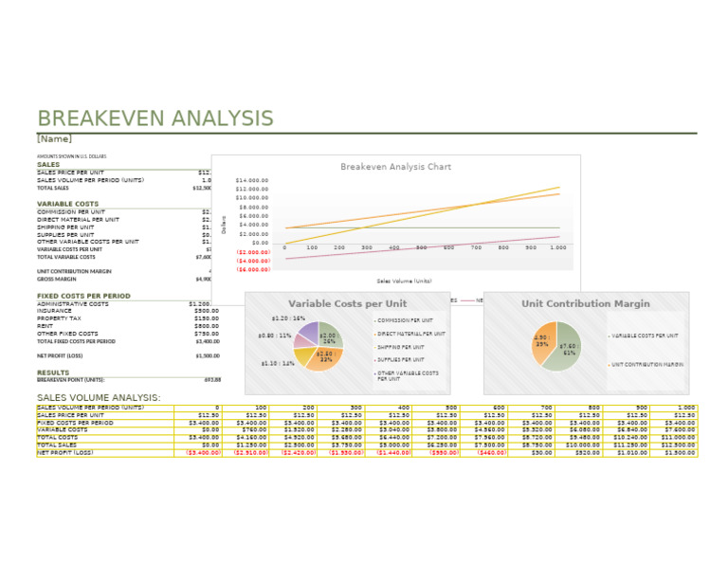Click the Property Tax value $150.00
Screen dimensions: 728x563
pyautogui.click(x=207, y=318)
